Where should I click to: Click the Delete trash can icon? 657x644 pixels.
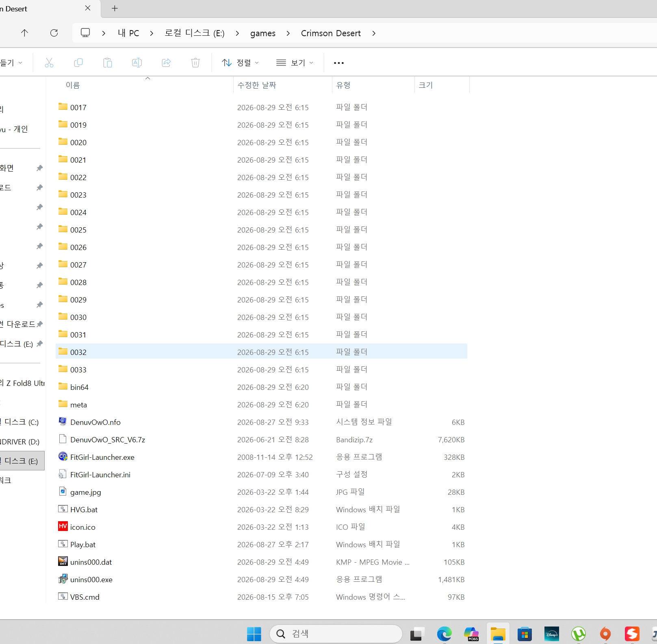click(195, 63)
